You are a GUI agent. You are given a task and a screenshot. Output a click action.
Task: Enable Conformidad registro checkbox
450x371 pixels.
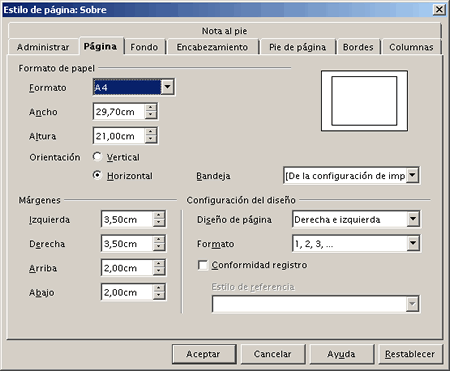pos(203,265)
